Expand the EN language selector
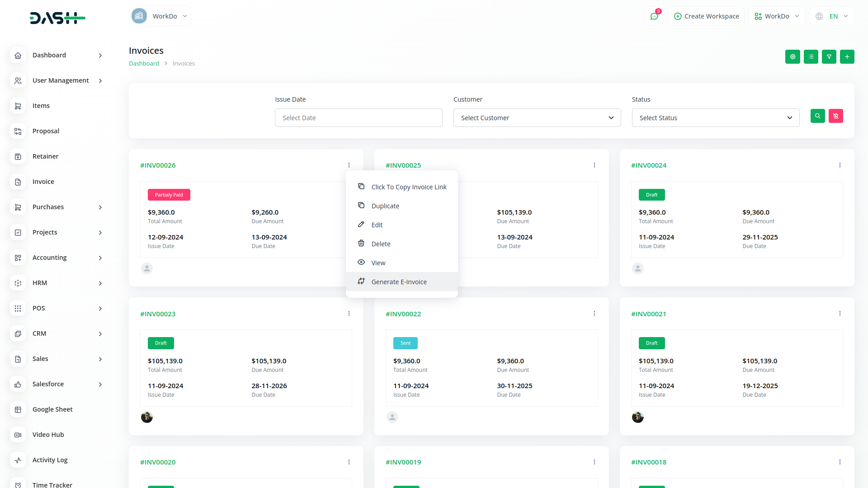This screenshot has height=488, width=868. click(x=832, y=16)
